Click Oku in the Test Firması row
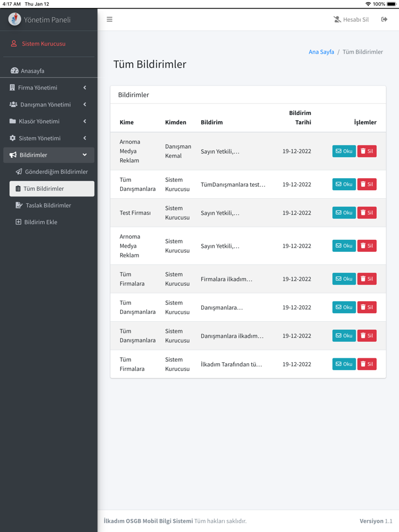Screen dimensions: 399x532 pos(344,212)
